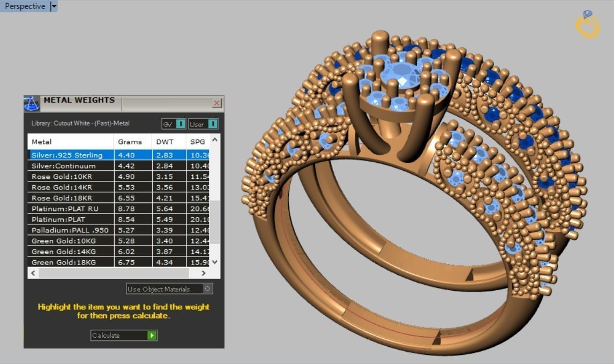Select the Palladium:PALL .950 row
This screenshot has width=614, height=364.
(x=118, y=230)
